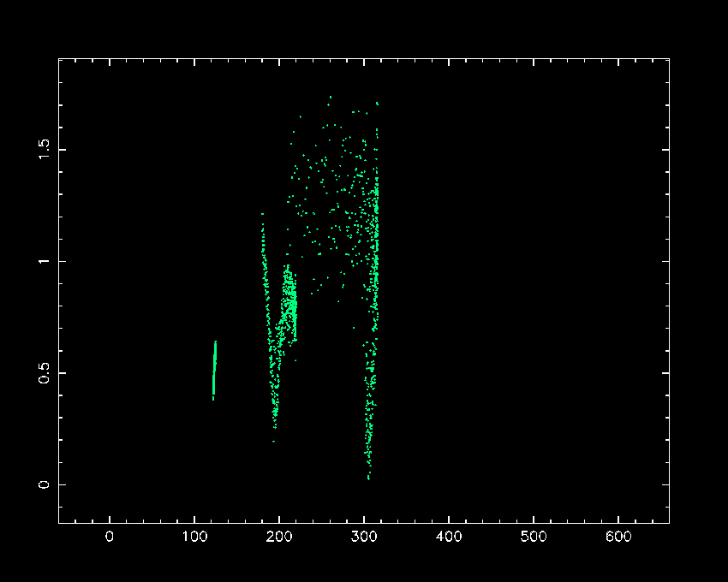Click the y-axis tick label 1
Screen dimensions: 728x582
(x=44, y=261)
